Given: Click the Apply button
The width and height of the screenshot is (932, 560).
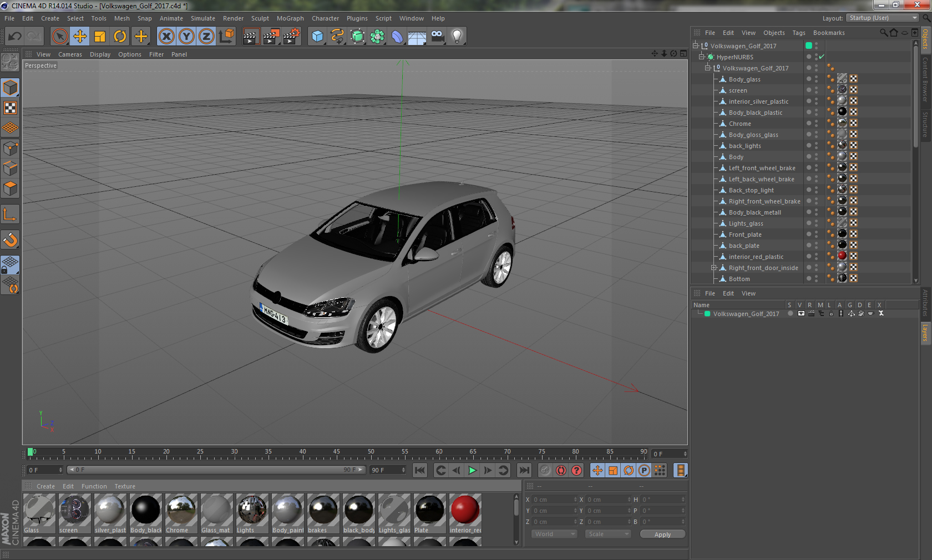Looking at the screenshot, I should pyautogui.click(x=662, y=534).
